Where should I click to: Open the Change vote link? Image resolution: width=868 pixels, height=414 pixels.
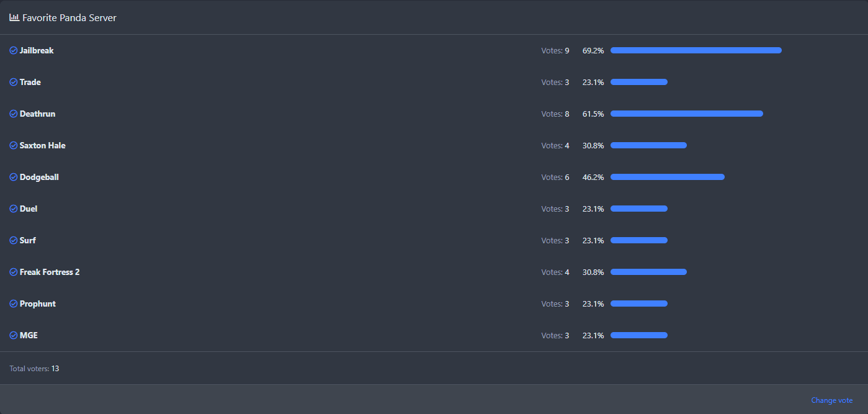click(x=831, y=400)
